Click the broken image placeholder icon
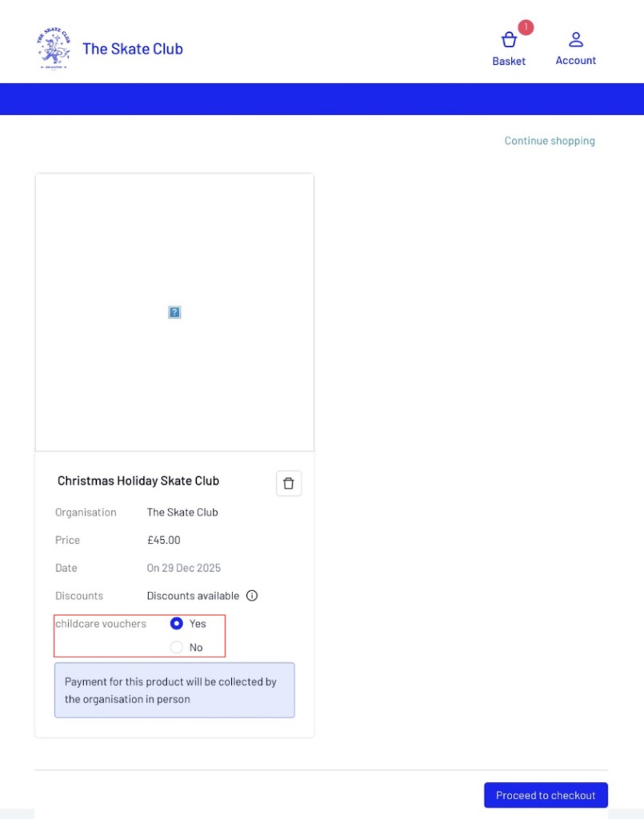Screen dimensions: 644x819 point(174,312)
